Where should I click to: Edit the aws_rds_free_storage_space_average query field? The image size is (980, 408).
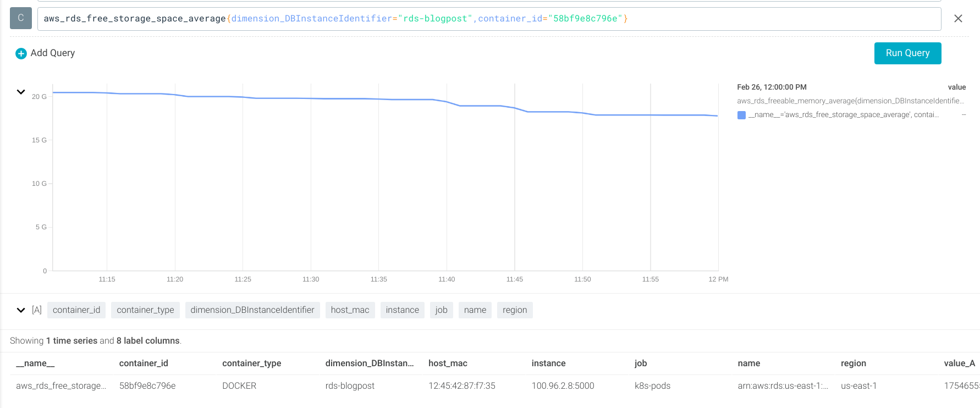(x=489, y=19)
